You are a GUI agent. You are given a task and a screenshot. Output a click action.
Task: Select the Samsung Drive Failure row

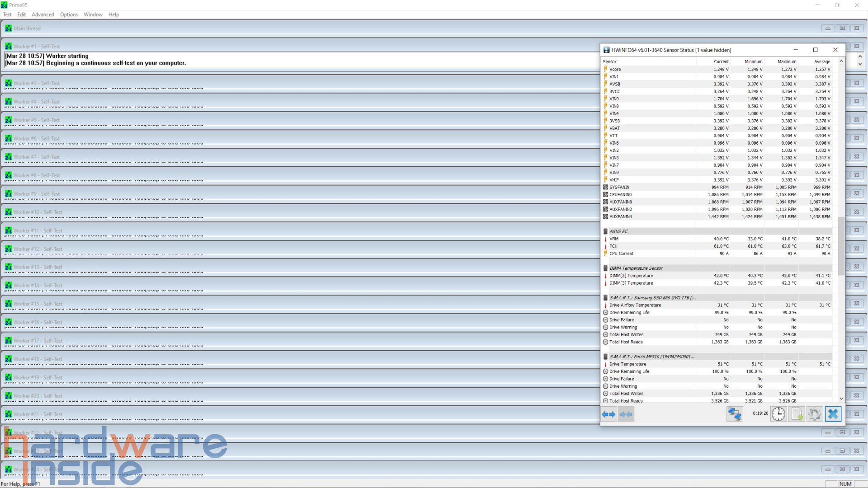pyautogui.click(x=717, y=320)
